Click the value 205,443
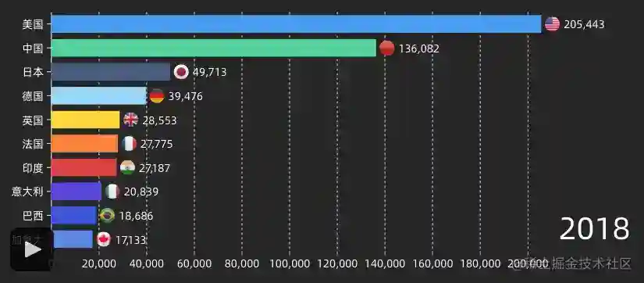Image resolution: width=644 pixels, height=283 pixels. coord(584,25)
